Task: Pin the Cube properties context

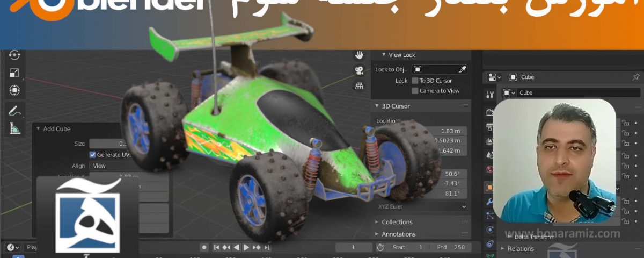Action: [x=636, y=77]
